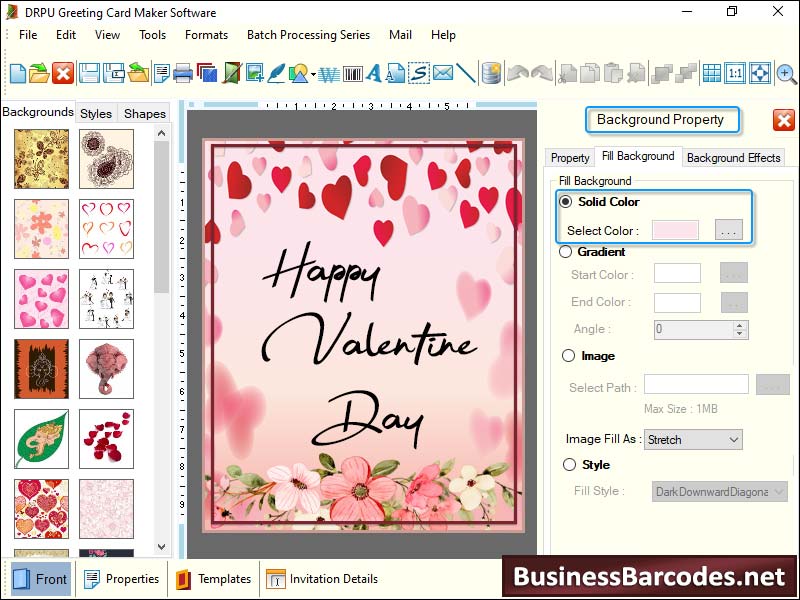Select the Gradient radio button
800x600 pixels.
(x=567, y=252)
